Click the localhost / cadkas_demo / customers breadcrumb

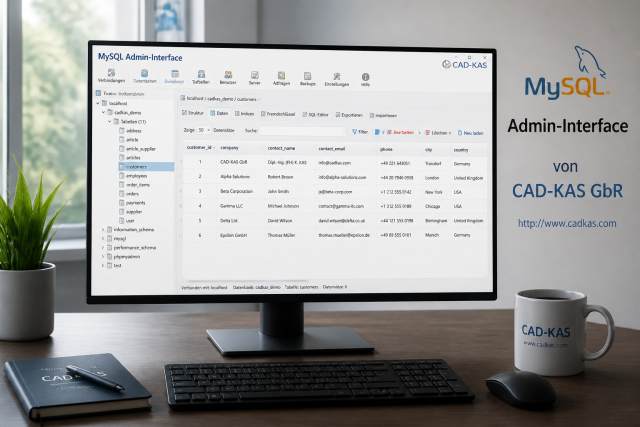221,99
